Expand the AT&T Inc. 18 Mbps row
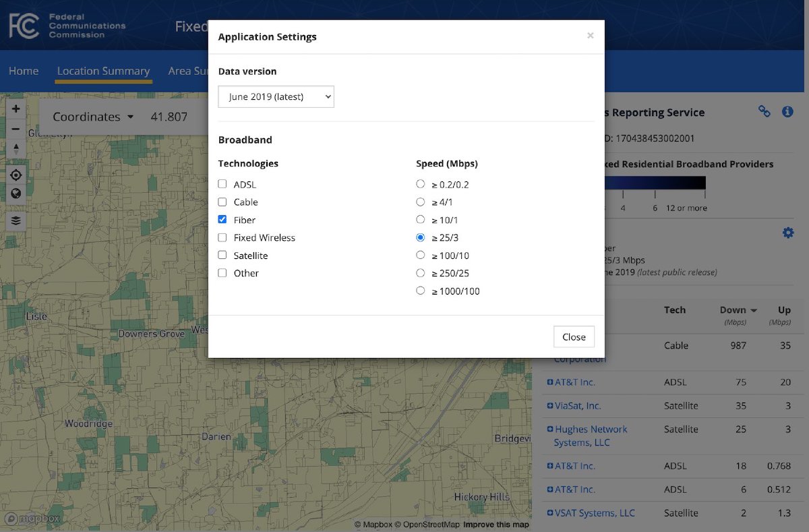The height and width of the screenshot is (532, 809). (x=550, y=466)
